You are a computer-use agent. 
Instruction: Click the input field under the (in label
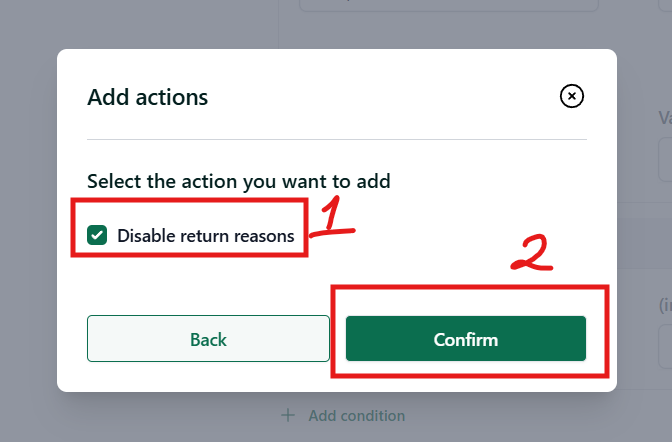tap(665, 346)
